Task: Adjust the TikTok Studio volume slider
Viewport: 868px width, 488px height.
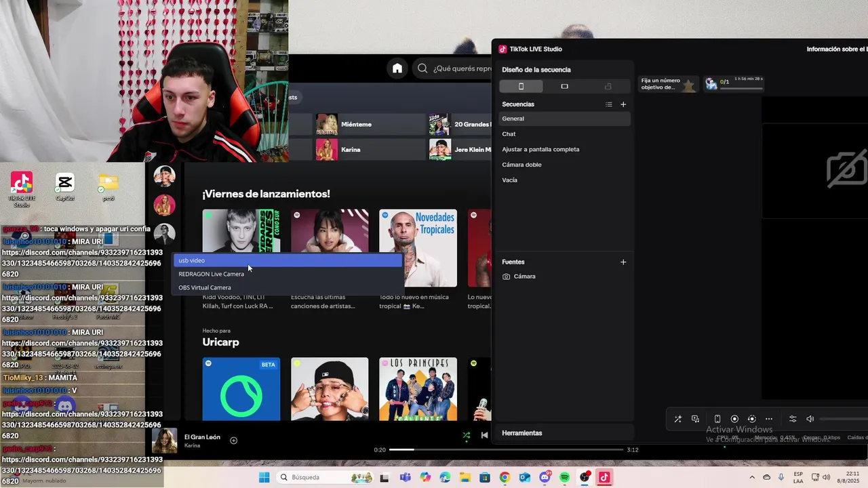Action: (x=844, y=419)
